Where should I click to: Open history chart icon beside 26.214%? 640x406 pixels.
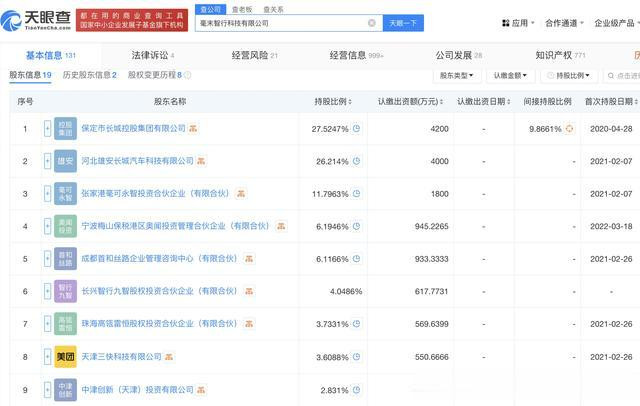(356, 161)
